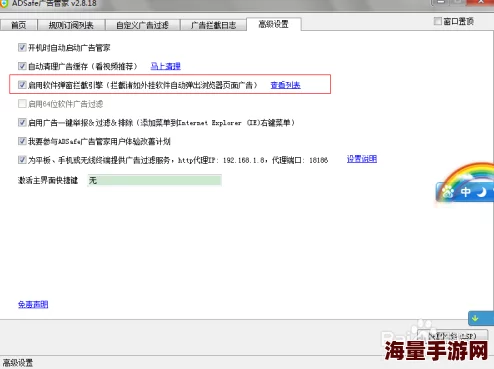Click the proxy address text 192.168.1.8
Image resolution: width=494 pixels, height=369 pixels.
(x=244, y=160)
